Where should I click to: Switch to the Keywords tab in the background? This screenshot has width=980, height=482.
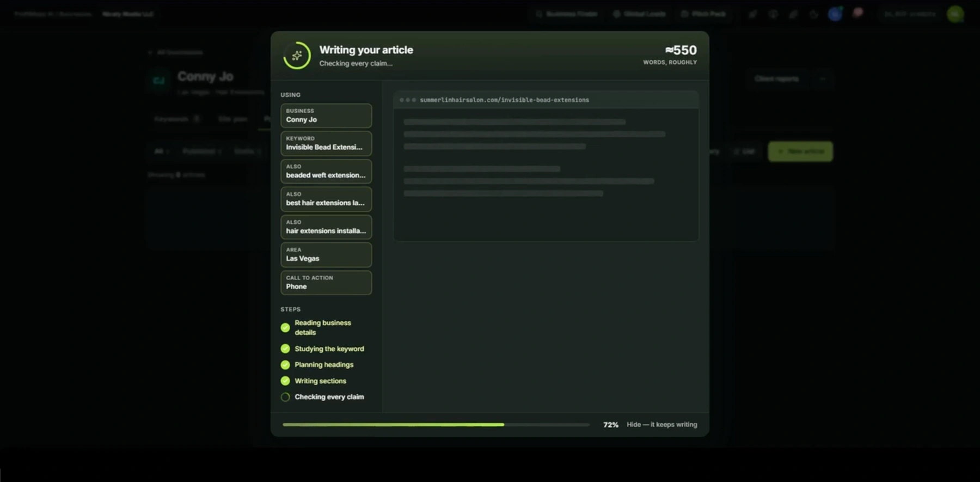coord(177,119)
